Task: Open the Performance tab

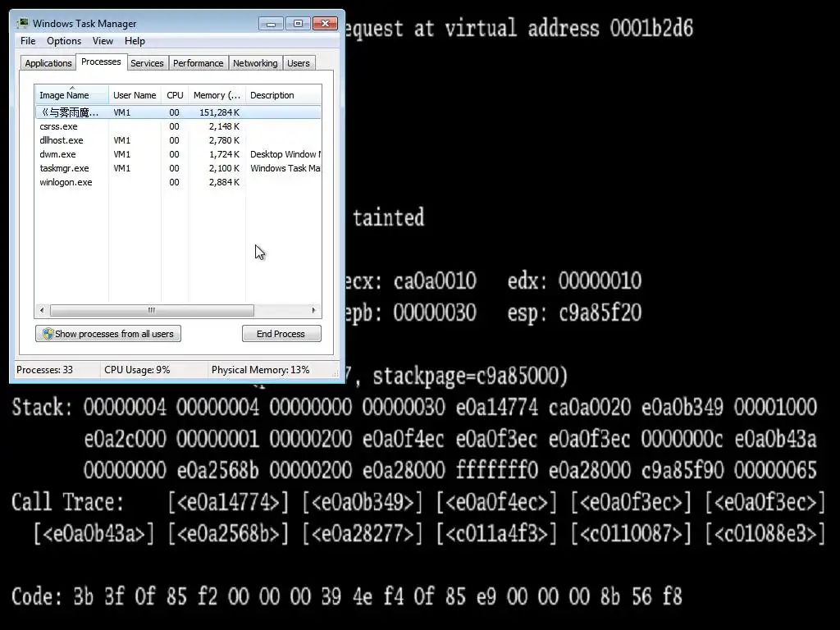Action: [199, 63]
